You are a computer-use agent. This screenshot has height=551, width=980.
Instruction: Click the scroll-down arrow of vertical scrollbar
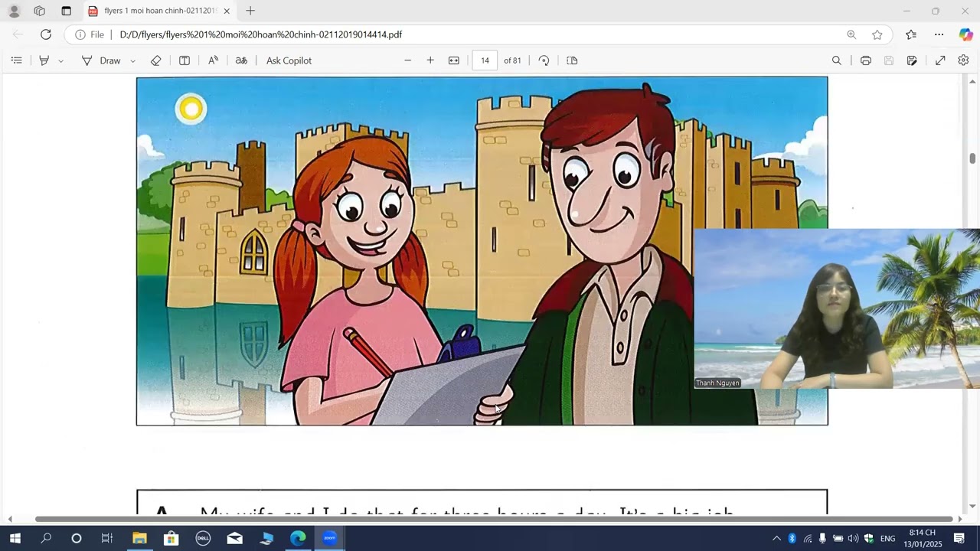[973, 507]
